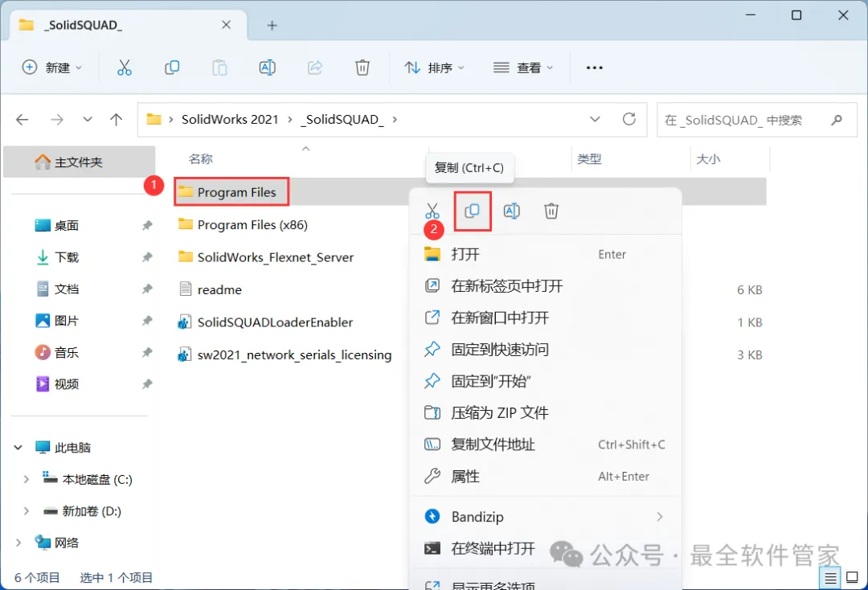
Task: Close the _SolidSQUAD_ tab
Action: click(226, 25)
